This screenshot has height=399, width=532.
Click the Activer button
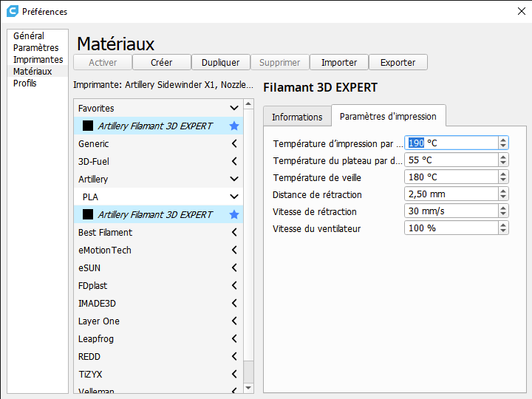(x=103, y=62)
